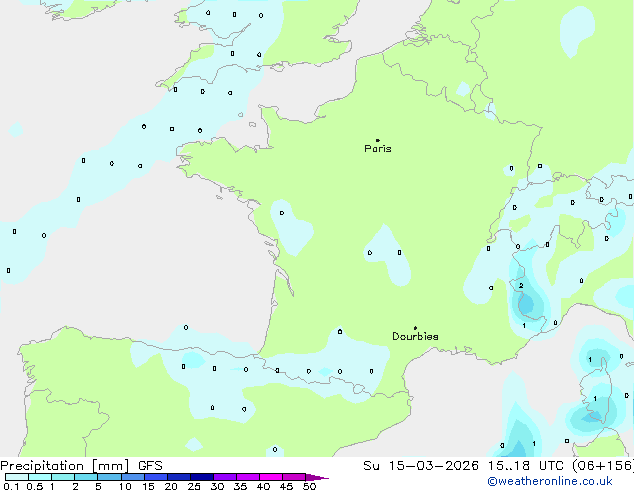Click the 50 legend scale label
The height and width of the screenshot is (490, 634).
309,486
